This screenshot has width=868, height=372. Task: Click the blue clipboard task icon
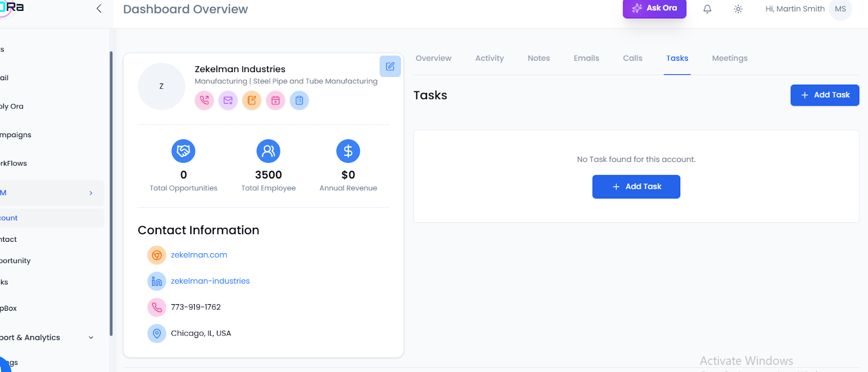pyautogui.click(x=299, y=100)
